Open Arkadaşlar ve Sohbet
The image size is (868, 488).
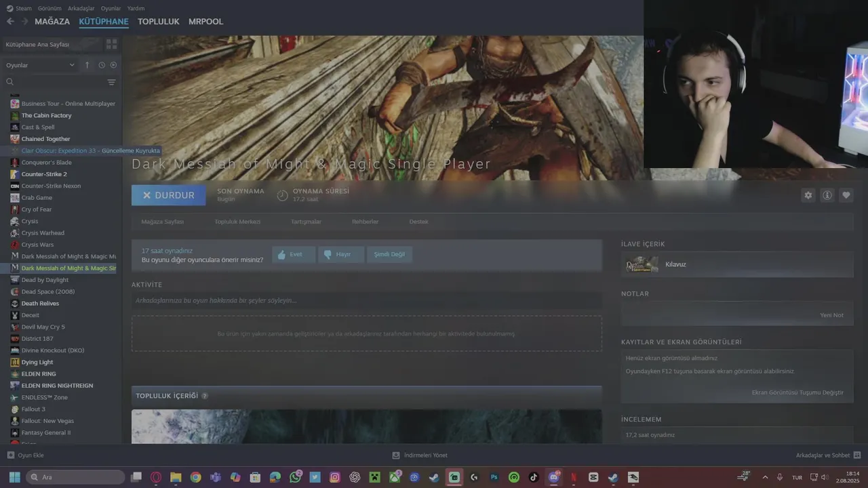[828, 455]
